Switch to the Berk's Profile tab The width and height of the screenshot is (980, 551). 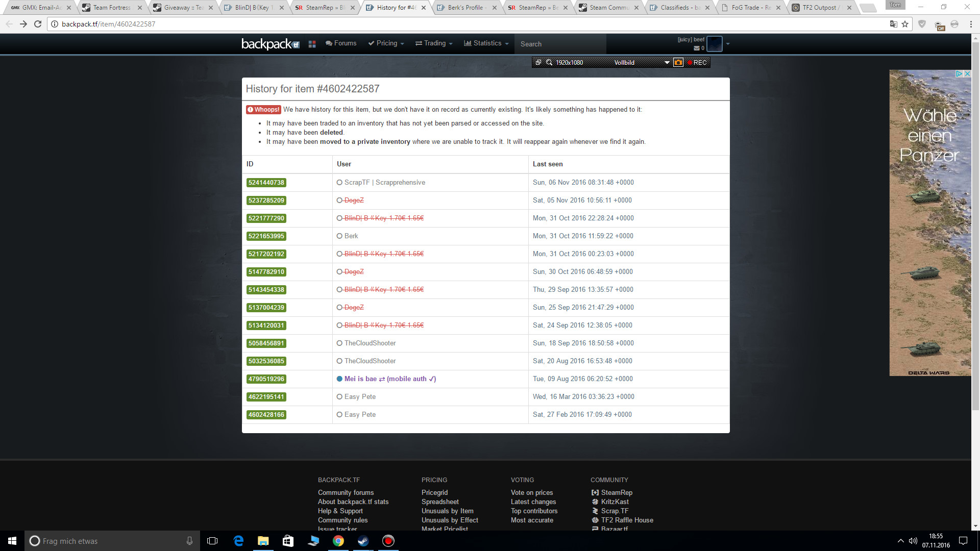(464, 8)
